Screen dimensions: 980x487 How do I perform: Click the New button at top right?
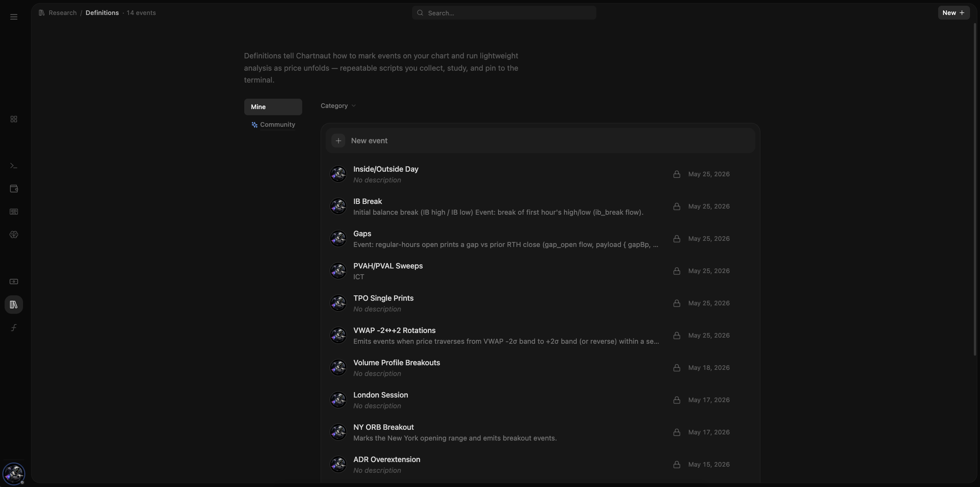point(954,13)
